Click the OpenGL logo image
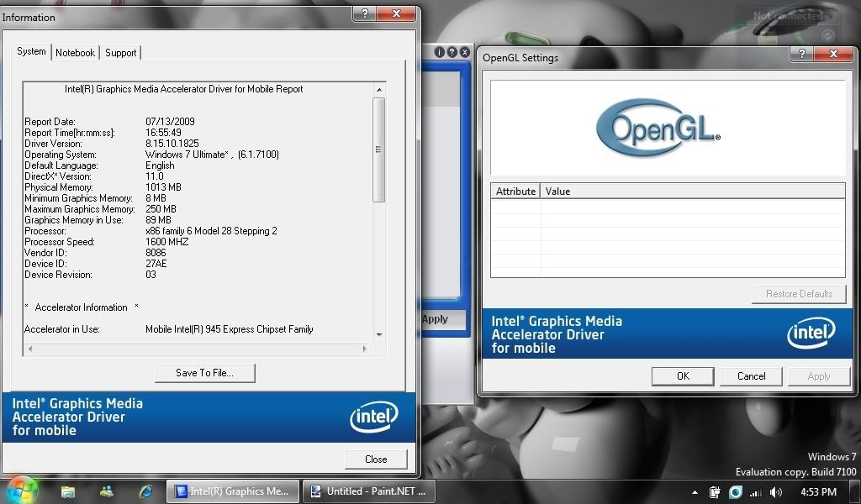Screen dimensions: 861x504 coord(658,128)
